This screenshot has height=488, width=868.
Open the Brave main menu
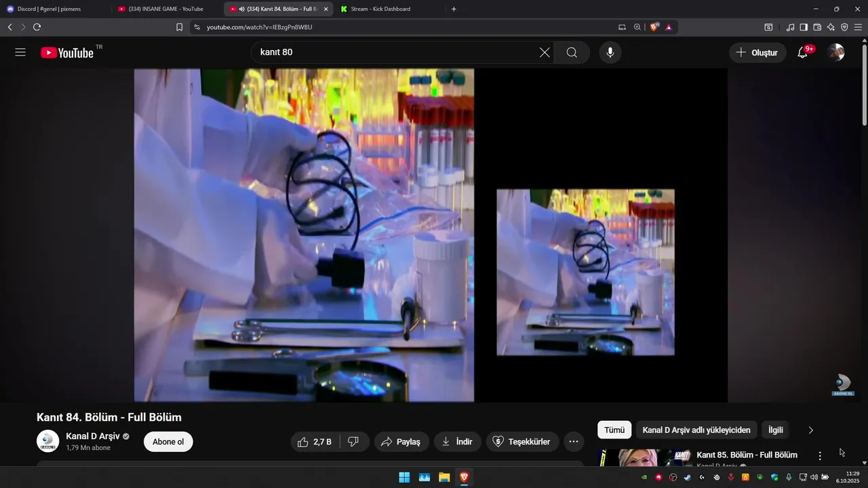pos(858,27)
